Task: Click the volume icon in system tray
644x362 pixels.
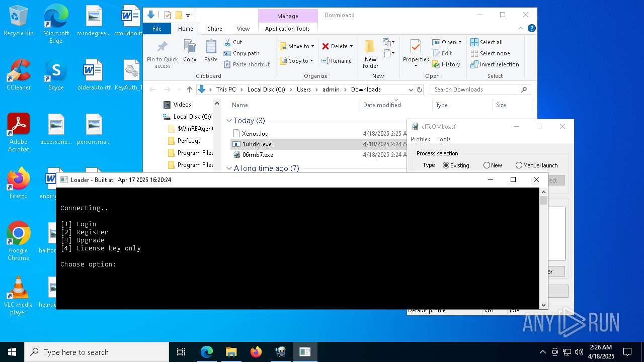Action: click(x=579, y=352)
